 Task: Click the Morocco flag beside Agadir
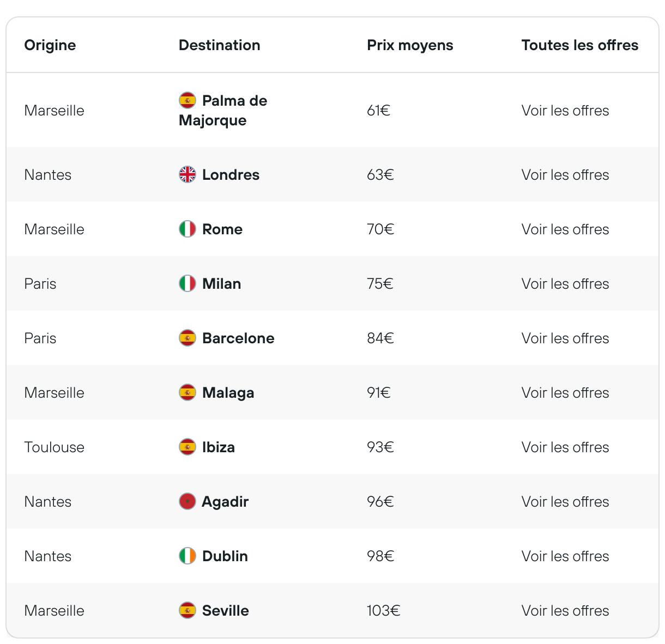pyautogui.click(x=187, y=501)
